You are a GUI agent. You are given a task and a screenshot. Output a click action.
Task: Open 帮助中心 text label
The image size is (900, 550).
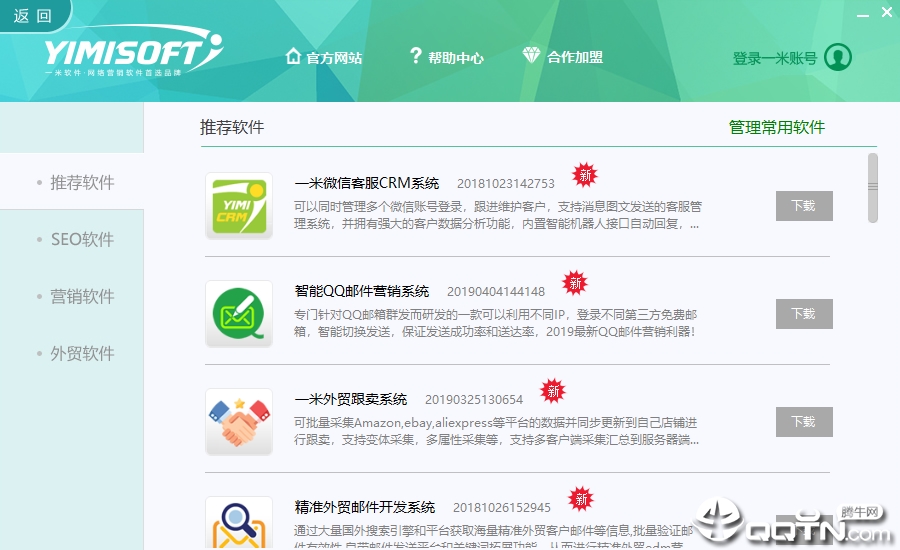pyautogui.click(x=456, y=57)
